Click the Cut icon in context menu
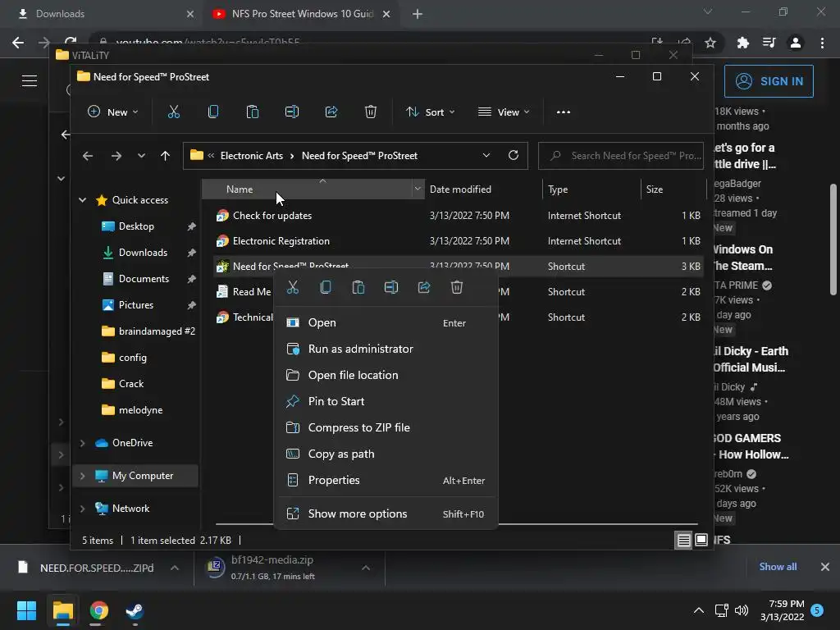The width and height of the screenshot is (840, 630). [293, 288]
